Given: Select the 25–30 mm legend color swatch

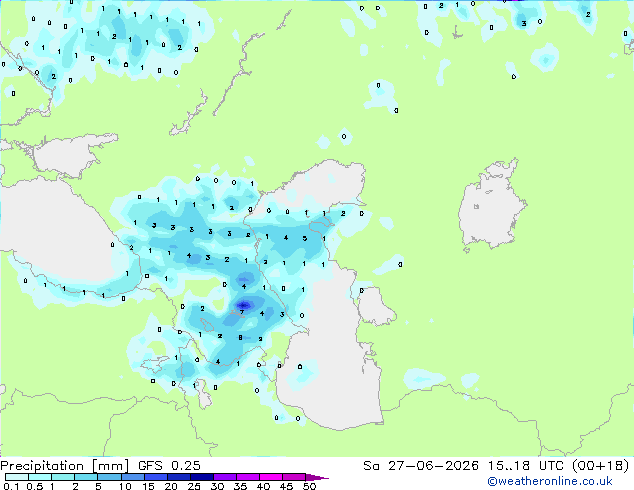Looking at the screenshot, I should coord(201,477).
